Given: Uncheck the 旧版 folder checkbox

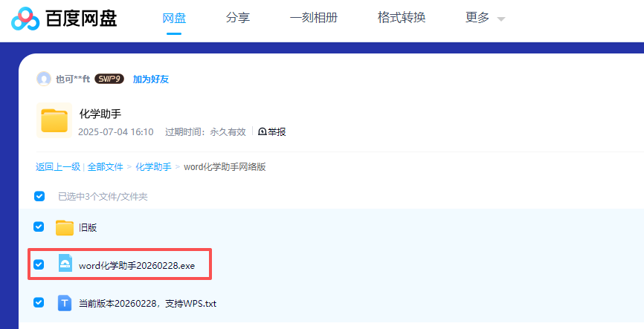Looking at the screenshot, I should click(39, 227).
